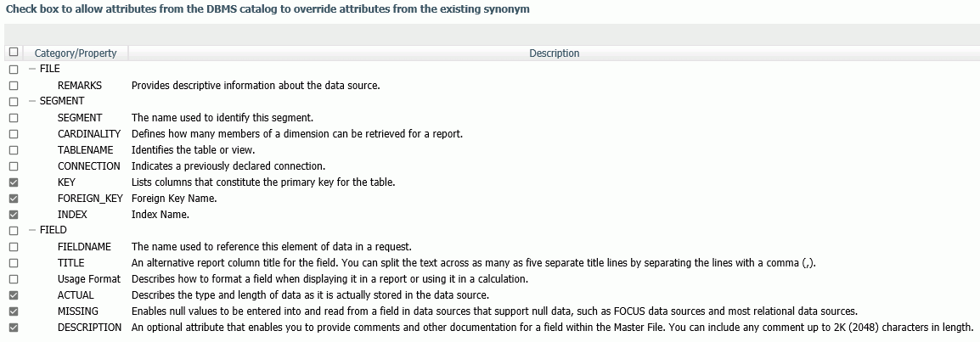980x342 pixels.
Task: Disable the INDEX attribute checkbox
Action: click(13, 215)
